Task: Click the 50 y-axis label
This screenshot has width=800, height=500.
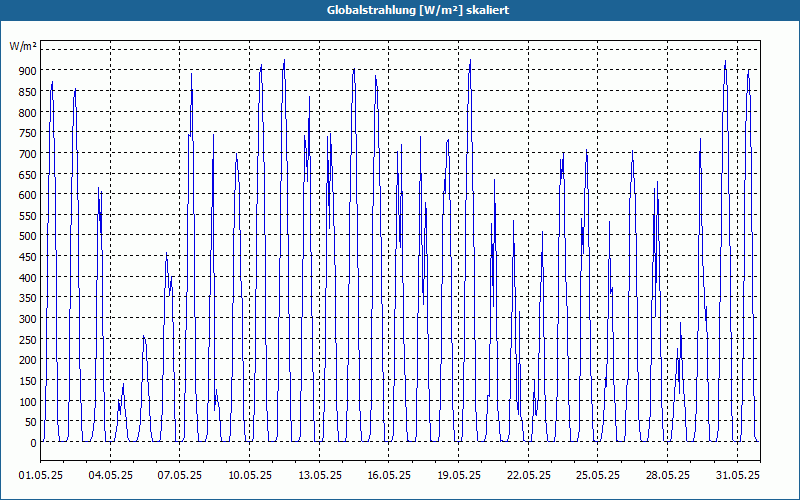Action: tap(31, 422)
